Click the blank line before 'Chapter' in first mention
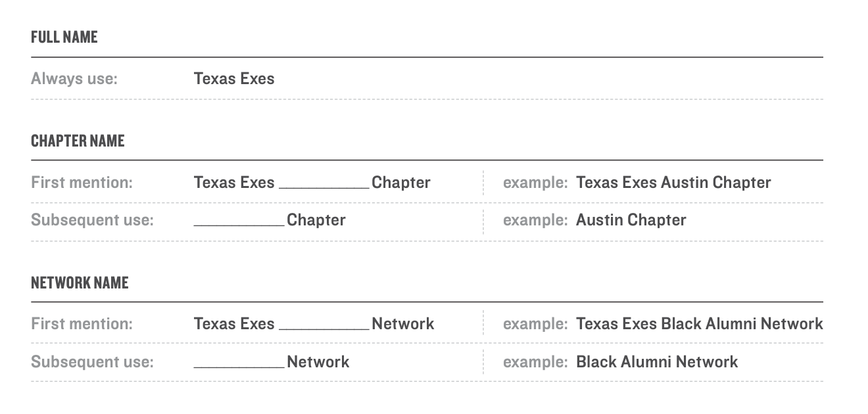Screen dimensions: 868x414 pyautogui.click(x=324, y=188)
